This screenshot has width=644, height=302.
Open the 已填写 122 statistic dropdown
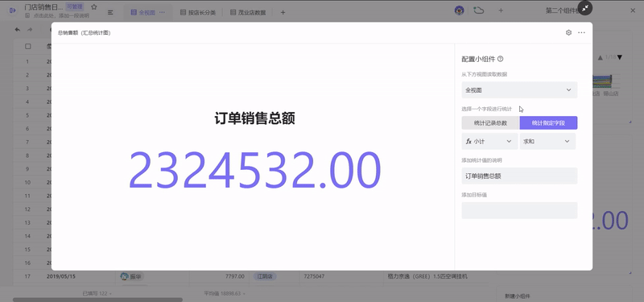97,293
